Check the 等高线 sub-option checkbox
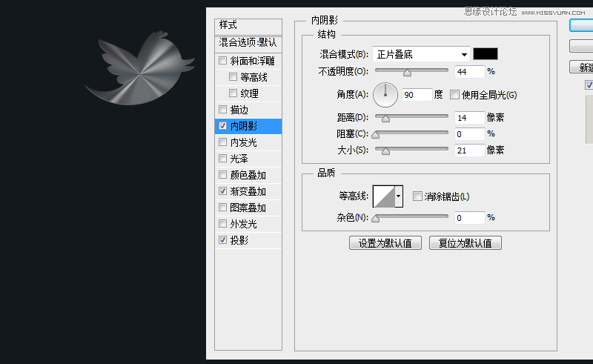593x364 pixels. (233, 77)
